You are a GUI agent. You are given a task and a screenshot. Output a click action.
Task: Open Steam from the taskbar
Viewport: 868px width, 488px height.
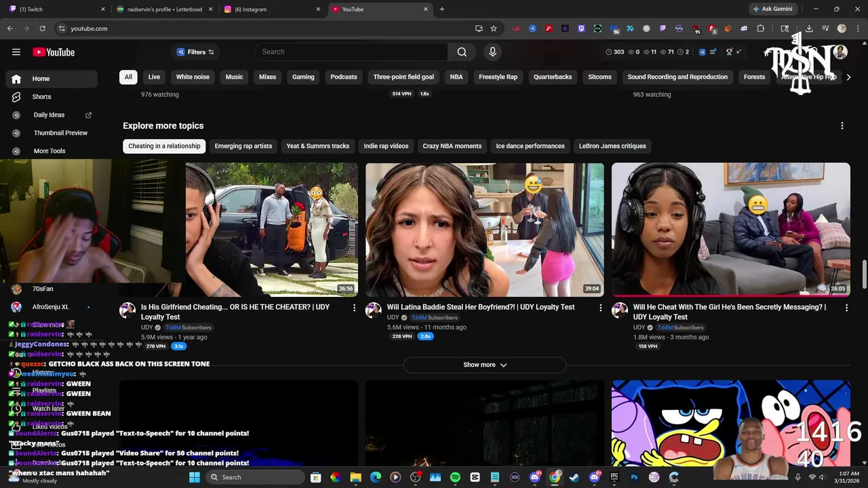574,477
